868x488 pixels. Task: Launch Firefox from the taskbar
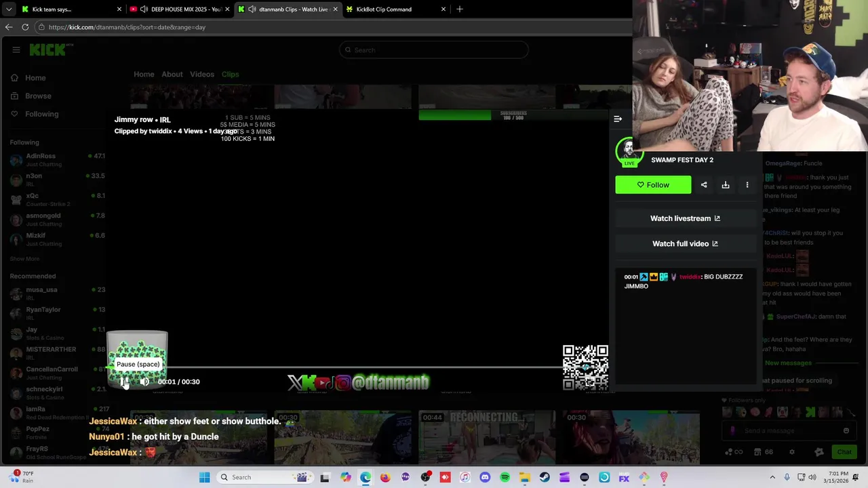point(385,477)
